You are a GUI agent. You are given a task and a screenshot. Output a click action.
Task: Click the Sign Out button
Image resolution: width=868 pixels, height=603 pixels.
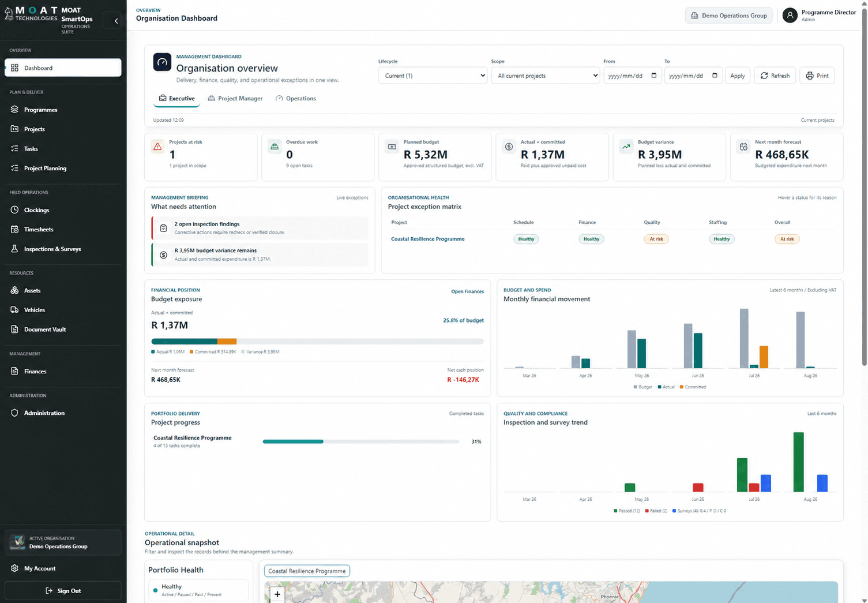coord(63,590)
